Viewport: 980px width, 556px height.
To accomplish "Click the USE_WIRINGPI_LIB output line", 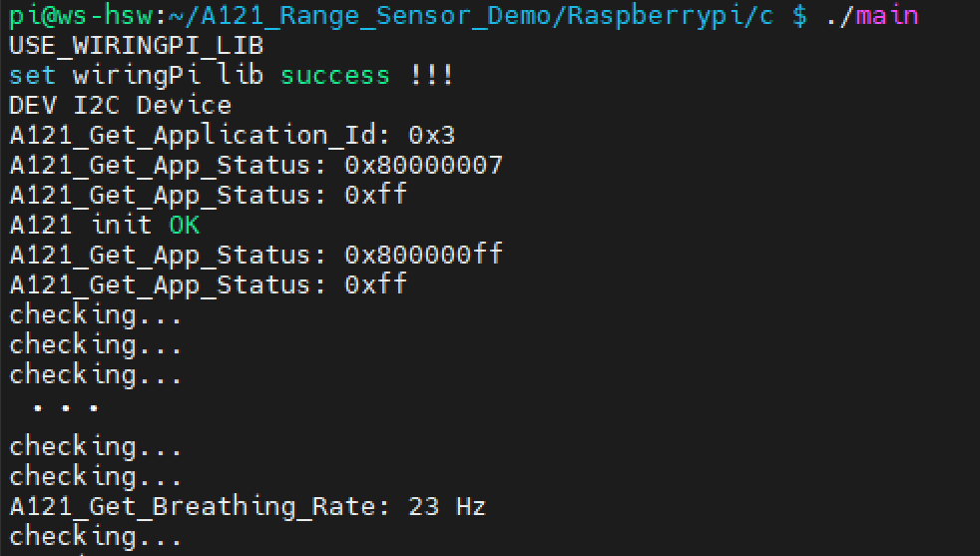I will point(137,46).
